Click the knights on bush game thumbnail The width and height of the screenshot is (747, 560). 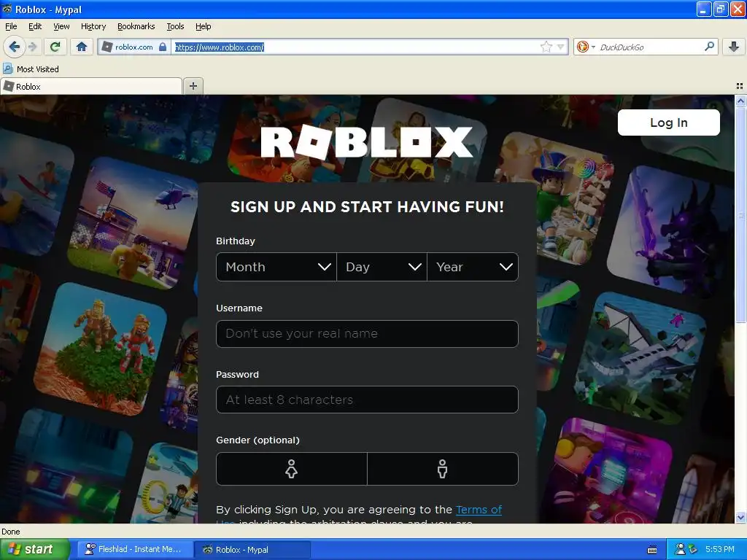101,349
